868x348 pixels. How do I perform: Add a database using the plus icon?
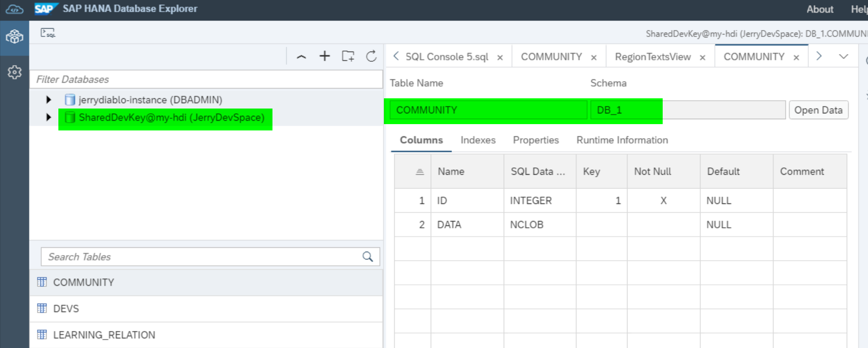click(x=325, y=56)
